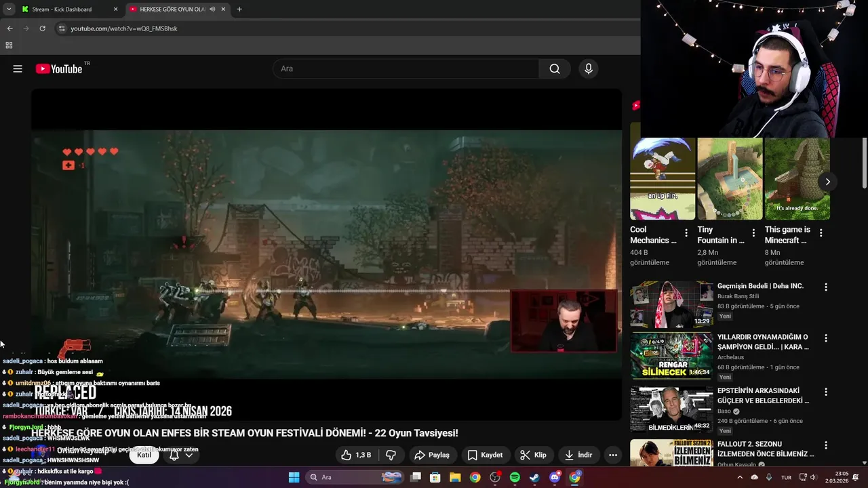Click the Chrome address bar URL

[124, 28]
